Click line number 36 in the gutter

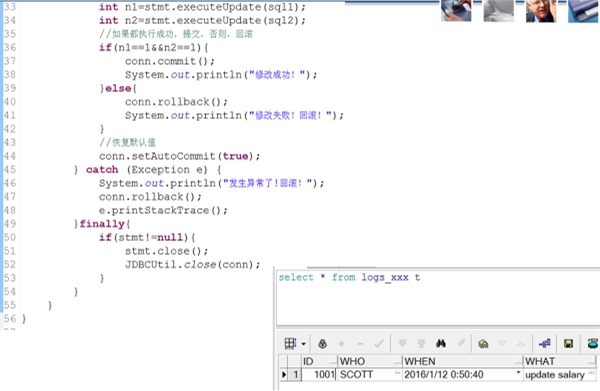pyautogui.click(x=10, y=47)
